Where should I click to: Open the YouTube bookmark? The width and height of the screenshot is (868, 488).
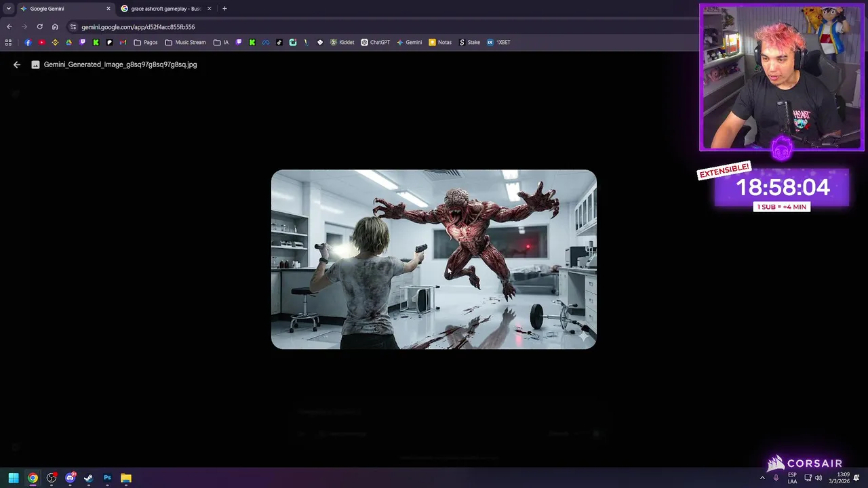coord(41,42)
